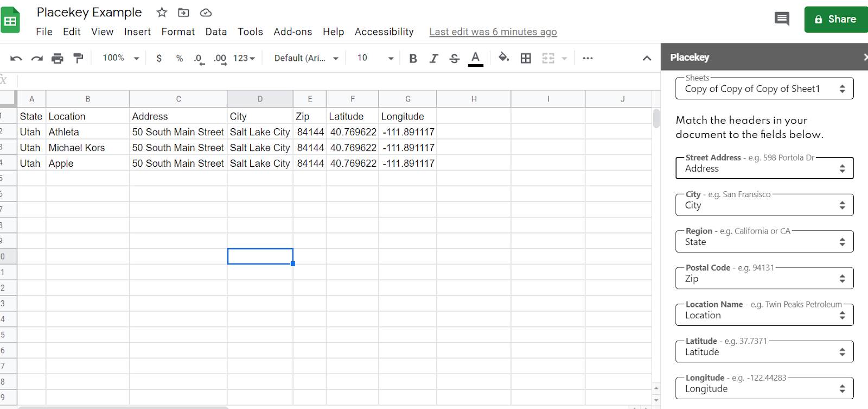Open the Street Address field dropdown

click(764, 168)
